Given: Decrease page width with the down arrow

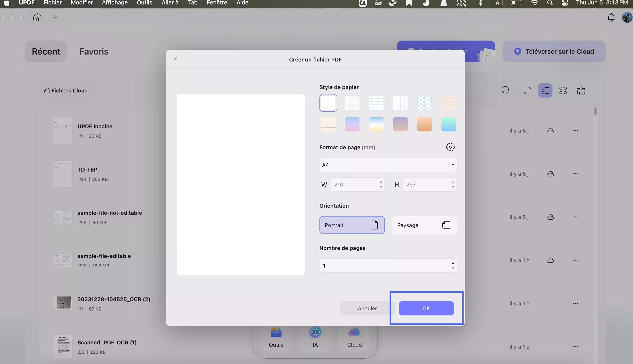Looking at the screenshot, I should click(x=381, y=187).
